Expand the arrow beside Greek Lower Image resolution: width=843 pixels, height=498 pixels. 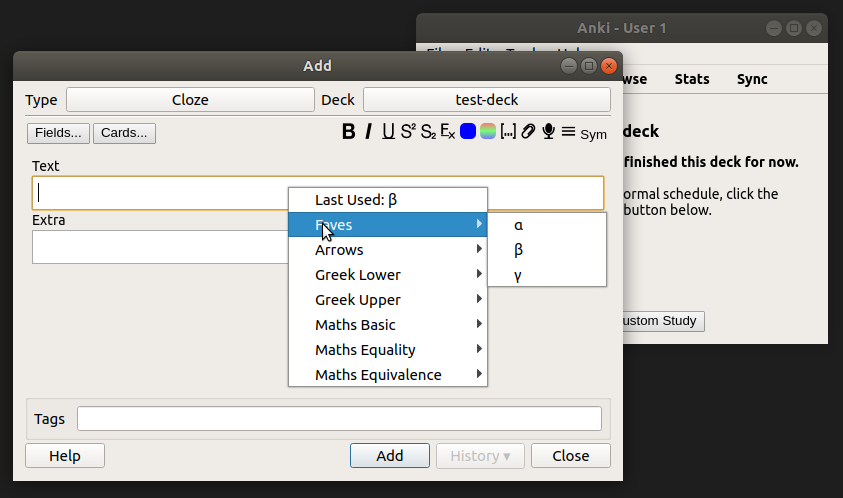click(x=478, y=274)
